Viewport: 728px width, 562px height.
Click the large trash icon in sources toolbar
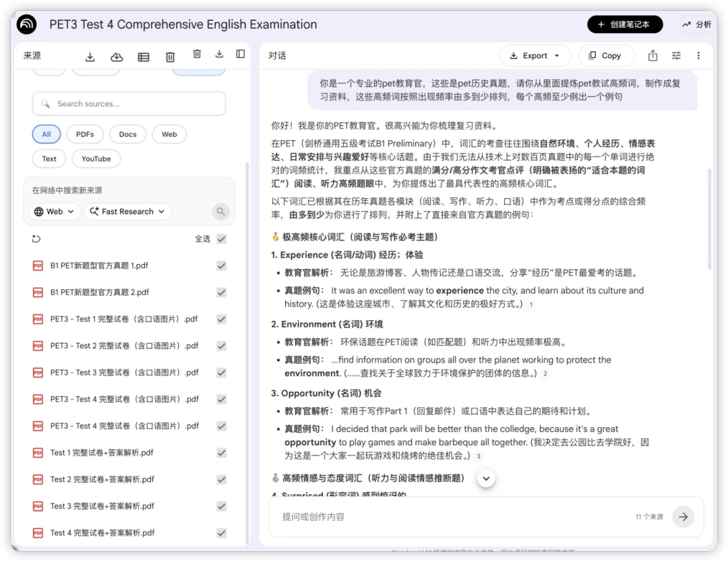pyautogui.click(x=170, y=57)
